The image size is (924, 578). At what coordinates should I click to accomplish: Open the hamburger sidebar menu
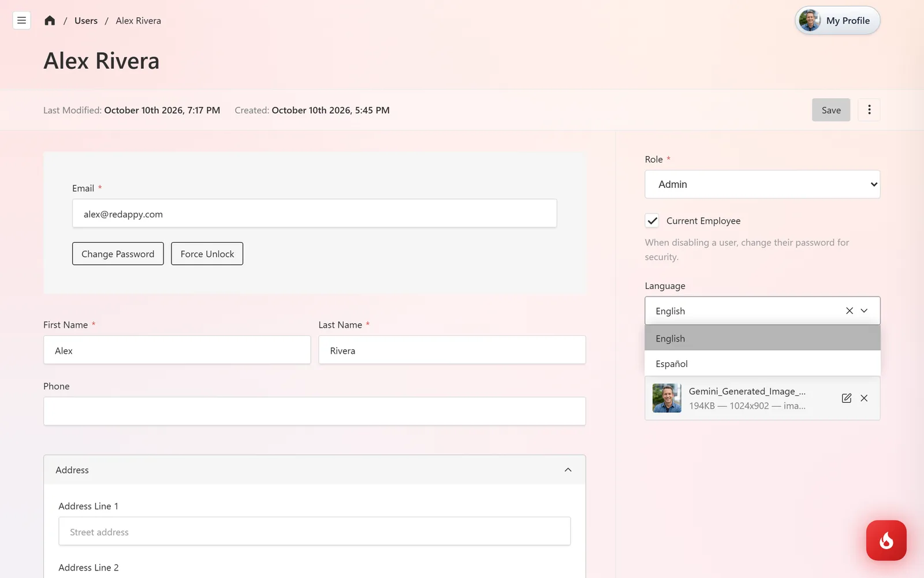(21, 21)
